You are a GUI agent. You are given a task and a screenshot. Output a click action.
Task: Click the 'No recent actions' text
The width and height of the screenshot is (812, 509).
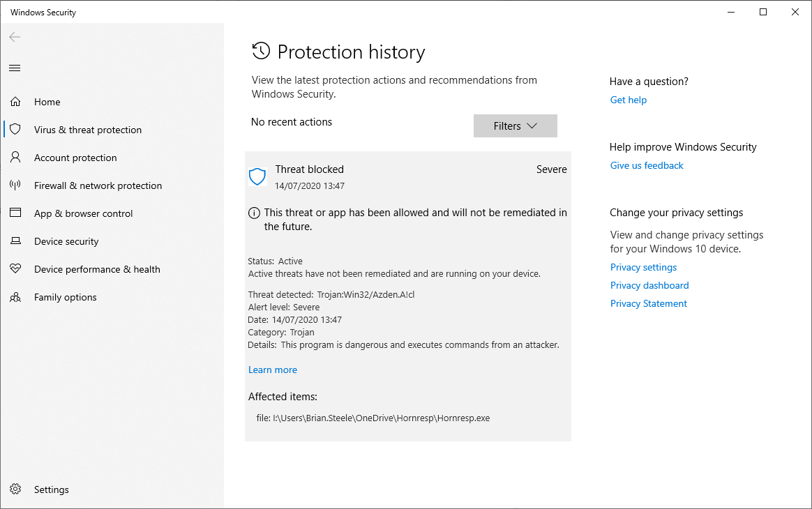292,122
